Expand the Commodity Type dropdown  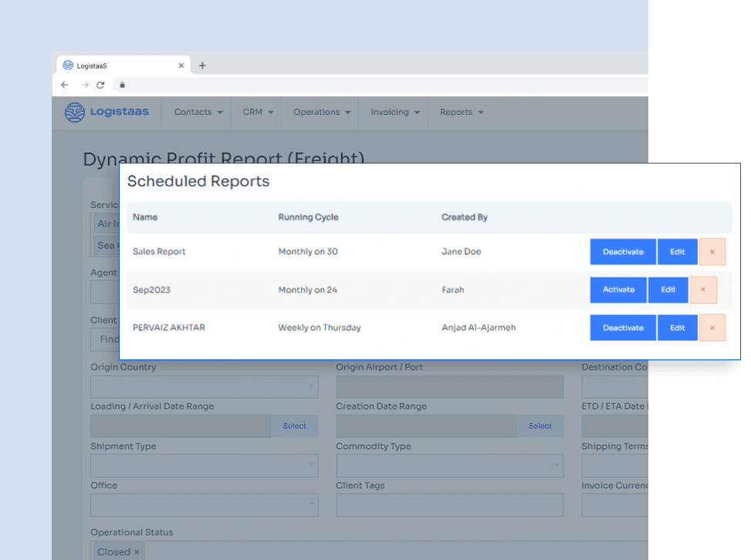[450, 466]
